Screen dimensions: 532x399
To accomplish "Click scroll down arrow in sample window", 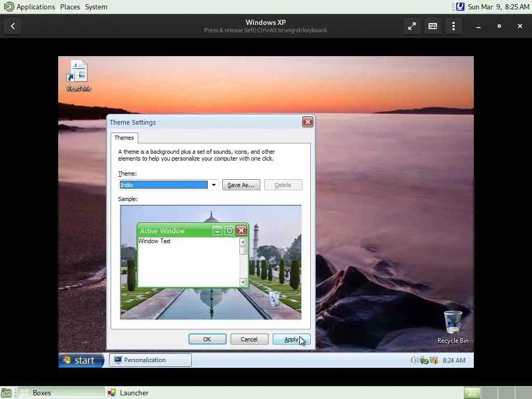I will click(x=243, y=282).
